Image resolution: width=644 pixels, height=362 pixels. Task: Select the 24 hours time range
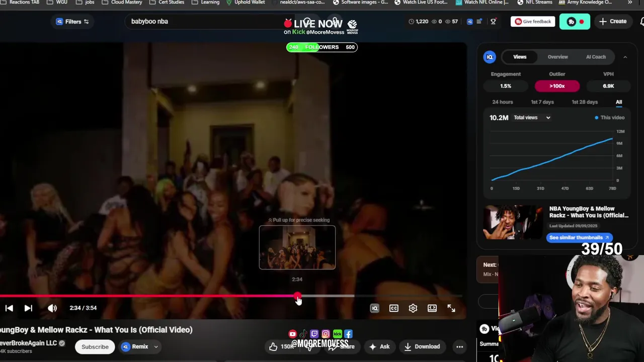[503, 102]
